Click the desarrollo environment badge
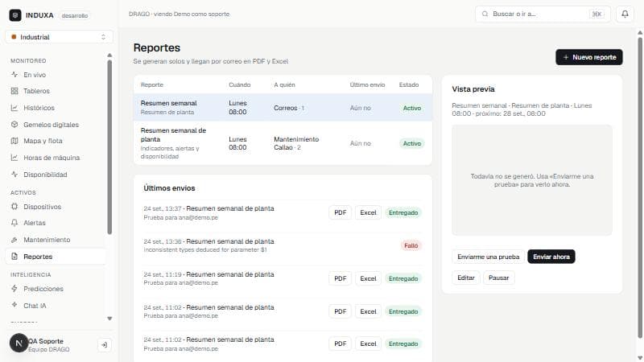 click(75, 15)
